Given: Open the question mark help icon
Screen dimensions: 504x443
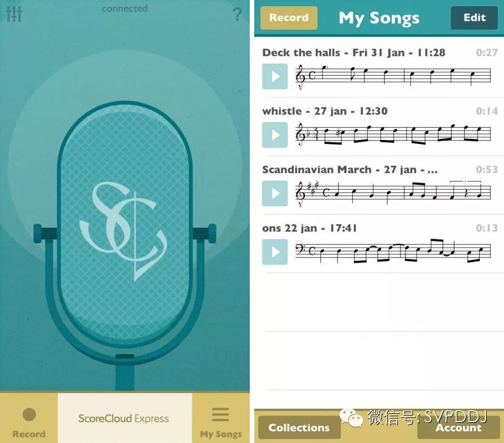Looking at the screenshot, I should coord(237,14).
